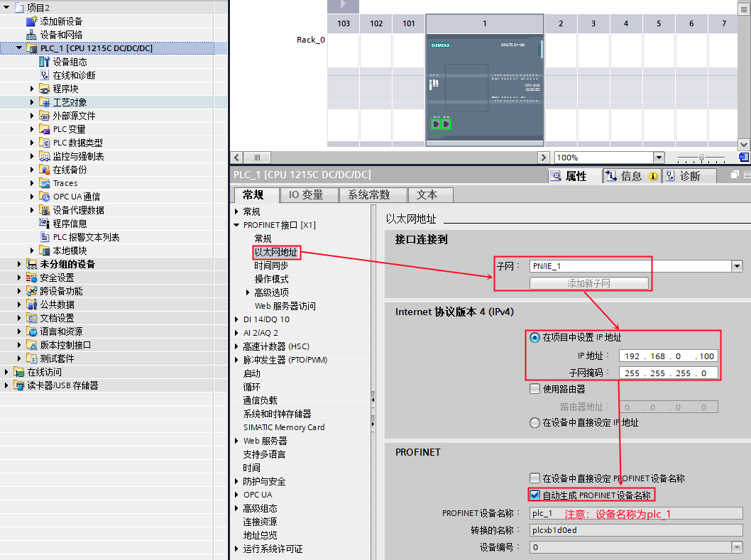The width and height of the screenshot is (751, 560).
Task: Open the 在线和诊断 diagnostics icon
Action: coord(44,75)
